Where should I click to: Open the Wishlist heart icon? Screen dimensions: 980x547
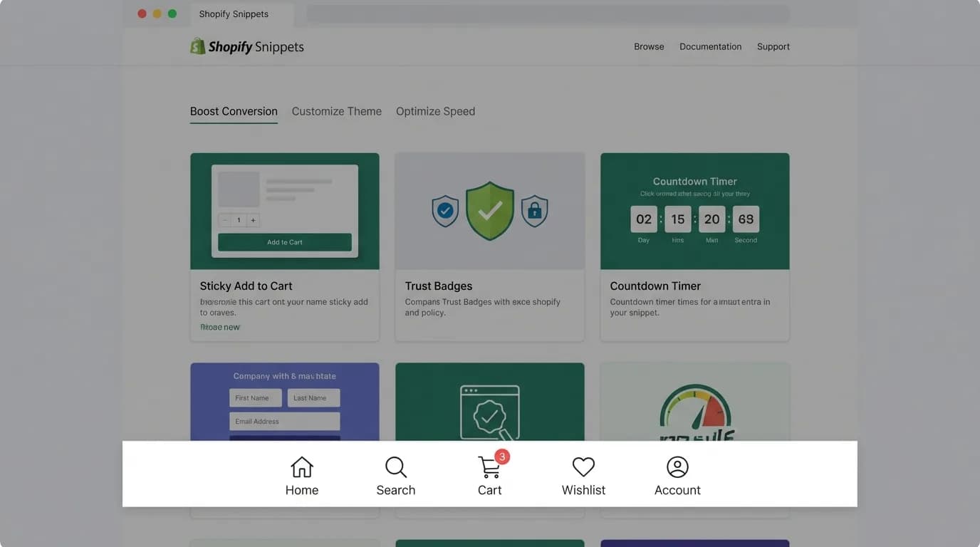pyautogui.click(x=583, y=467)
